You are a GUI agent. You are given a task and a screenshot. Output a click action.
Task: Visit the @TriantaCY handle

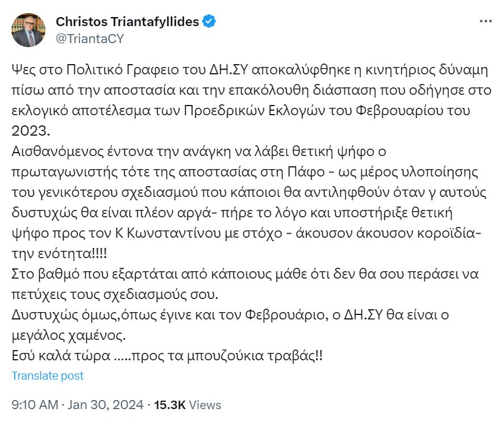90,39
